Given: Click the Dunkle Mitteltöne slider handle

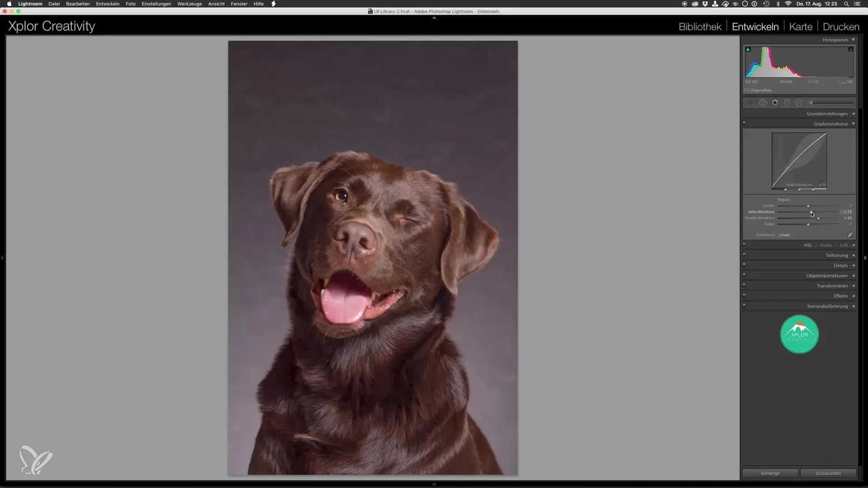Looking at the screenshot, I should coord(818,218).
